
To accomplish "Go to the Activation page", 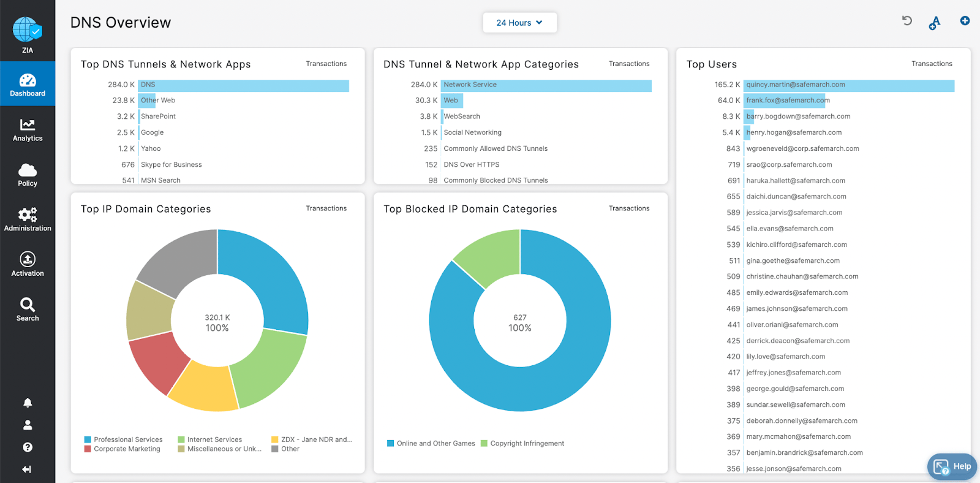I will (x=28, y=264).
